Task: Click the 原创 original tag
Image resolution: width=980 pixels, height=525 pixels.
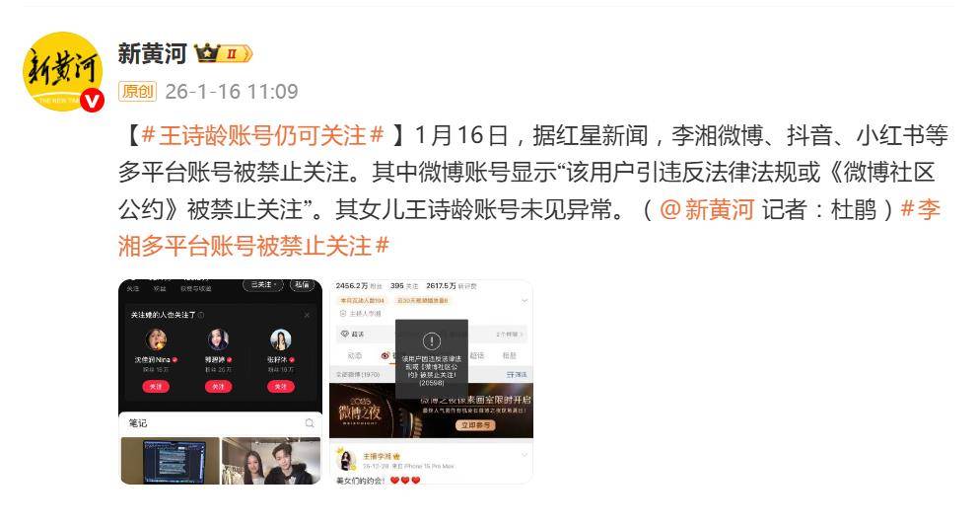Action: [x=137, y=92]
